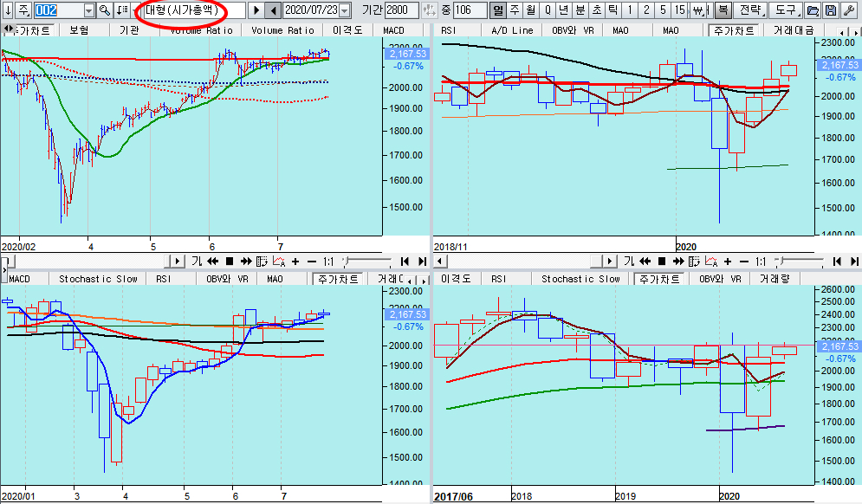Image resolution: width=862 pixels, height=504 pixels.
Task: Click the grid settings icon in left chart toolbar
Action: click(262, 261)
